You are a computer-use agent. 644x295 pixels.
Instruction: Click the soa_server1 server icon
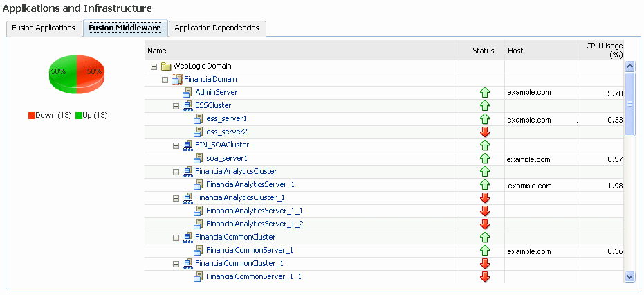(x=199, y=159)
